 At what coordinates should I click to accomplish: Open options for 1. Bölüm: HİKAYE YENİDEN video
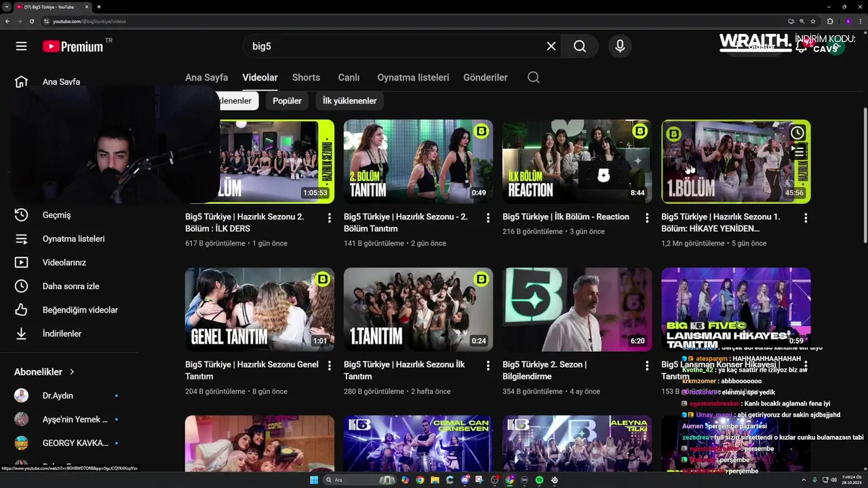click(x=806, y=218)
